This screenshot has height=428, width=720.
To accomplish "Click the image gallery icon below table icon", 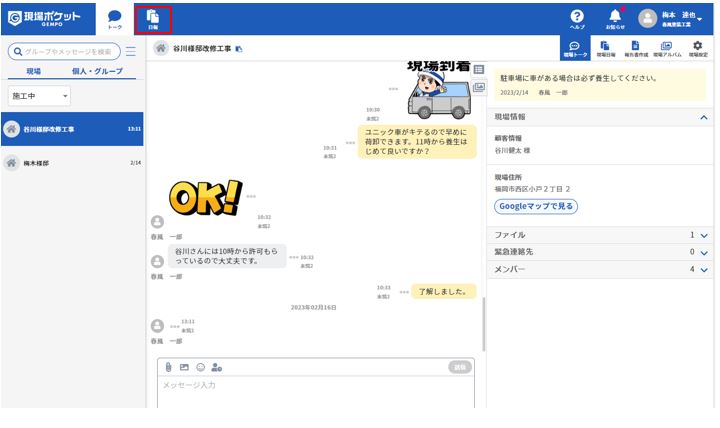I will pyautogui.click(x=478, y=87).
